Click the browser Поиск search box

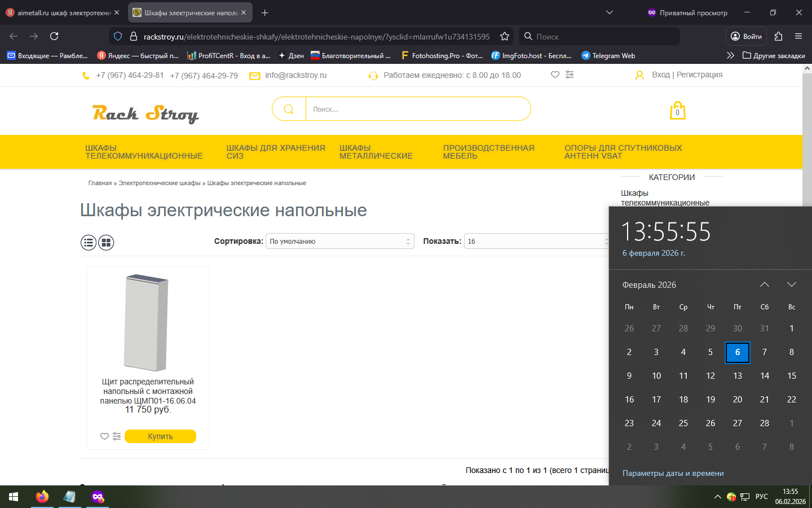pos(599,36)
